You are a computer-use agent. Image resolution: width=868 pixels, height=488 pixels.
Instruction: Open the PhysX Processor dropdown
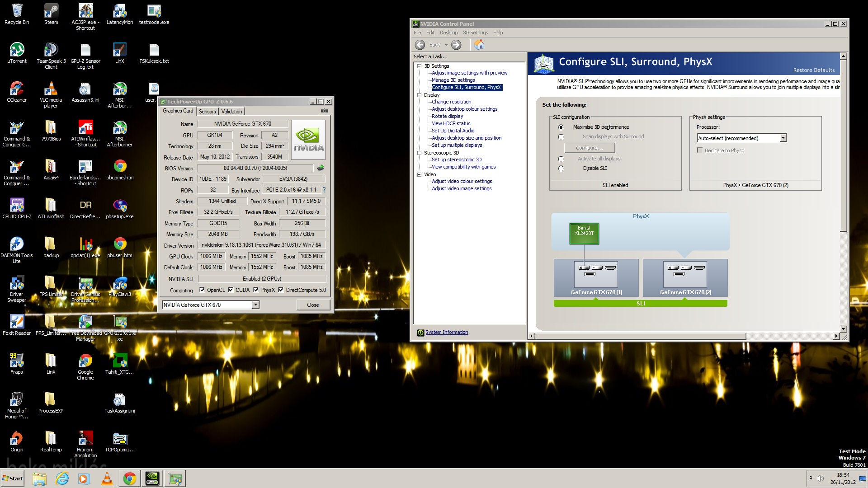point(783,138)
